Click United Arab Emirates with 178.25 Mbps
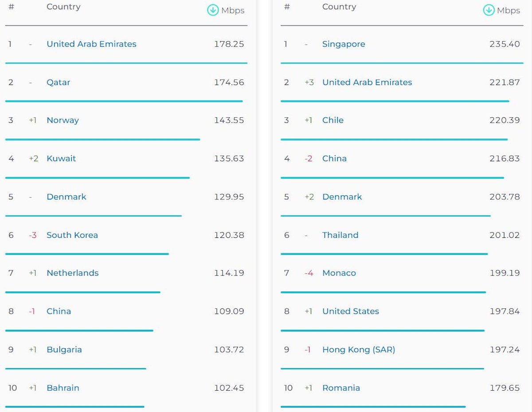This screenshot has width=532, height=412. 91,44
